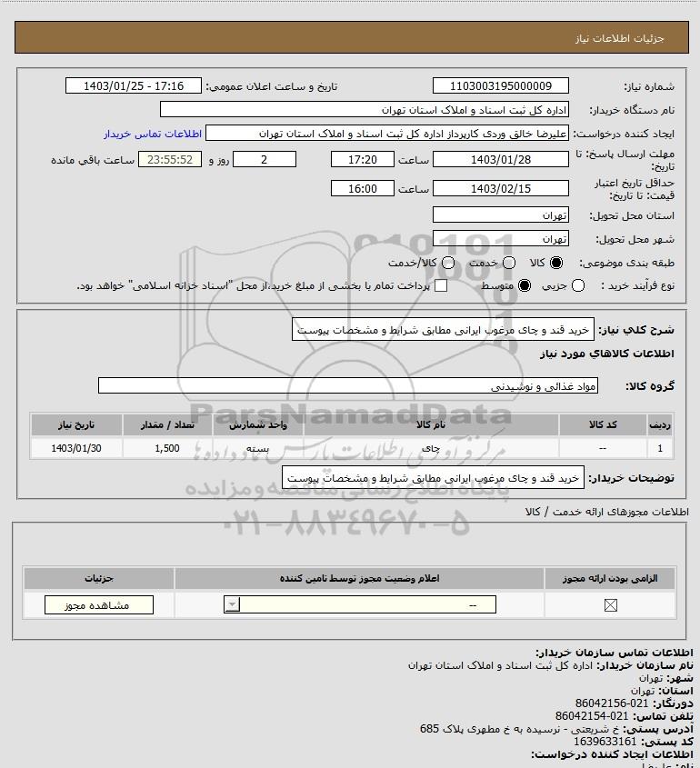Click the general description field شرح کلی نیاز
Viewport: 700px width, 768px height.
(x=443, y=330)
